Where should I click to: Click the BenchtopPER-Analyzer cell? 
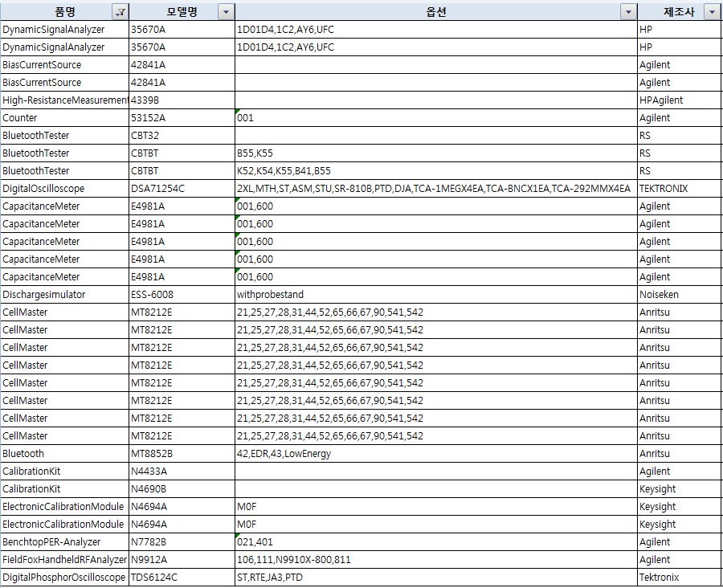coord(64,542)
